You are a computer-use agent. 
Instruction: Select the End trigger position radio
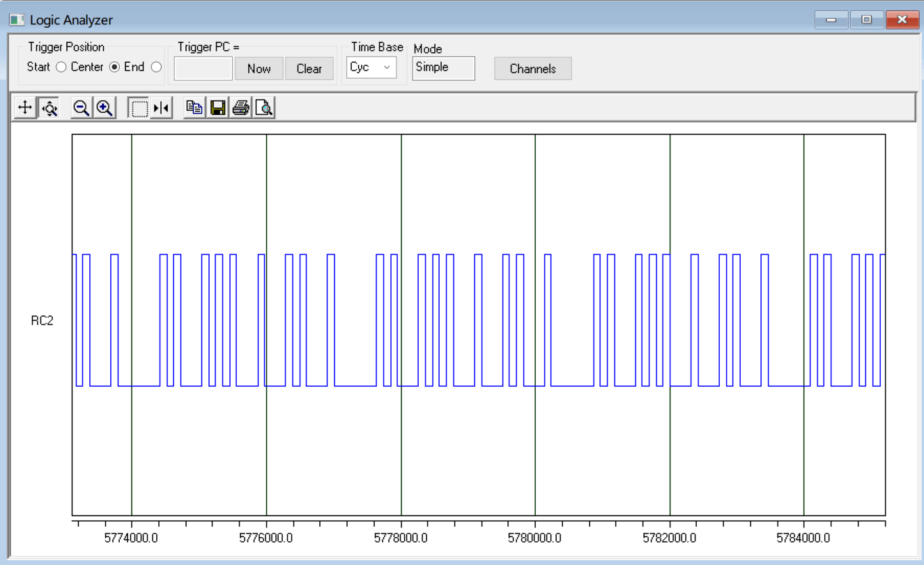click(x=156, y=68)
